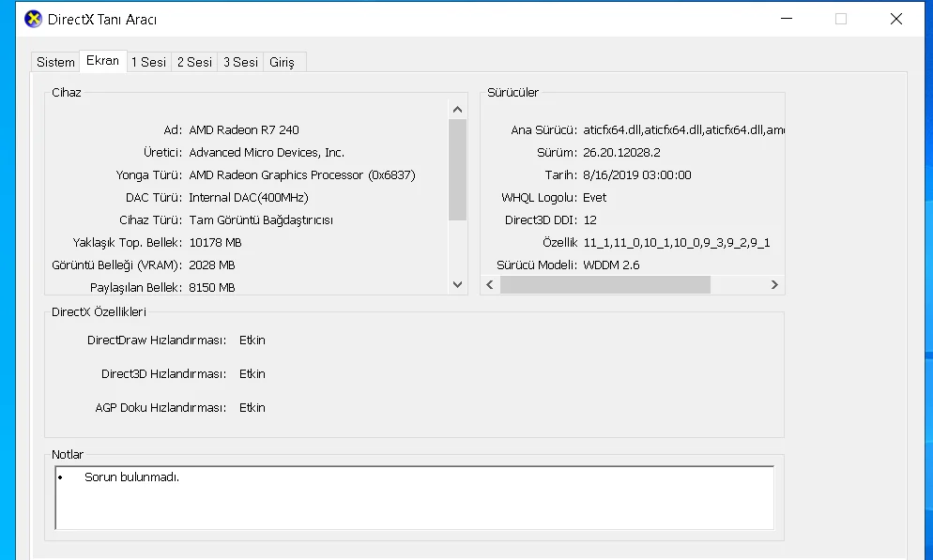This screenshot has width=933, height=560.
Task: Click DirectDraw Hızlandırması 'Etkin' value
Action: point(252,341)
